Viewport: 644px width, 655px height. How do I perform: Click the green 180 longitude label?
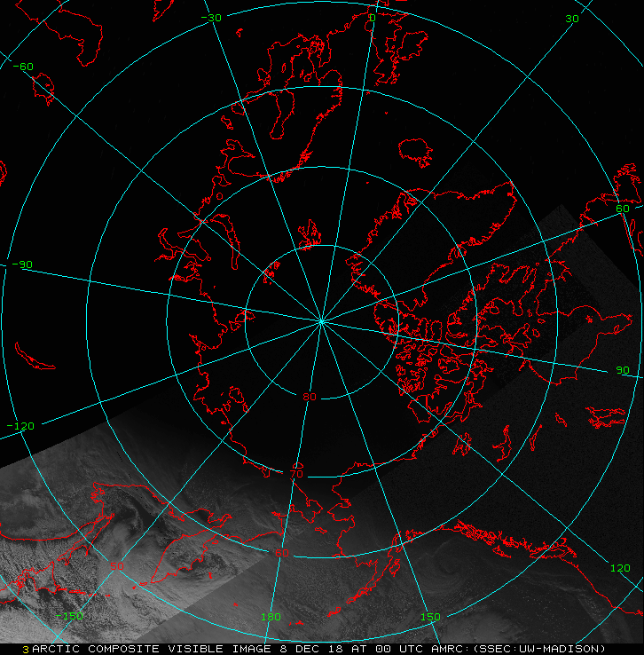click(271, 617)
